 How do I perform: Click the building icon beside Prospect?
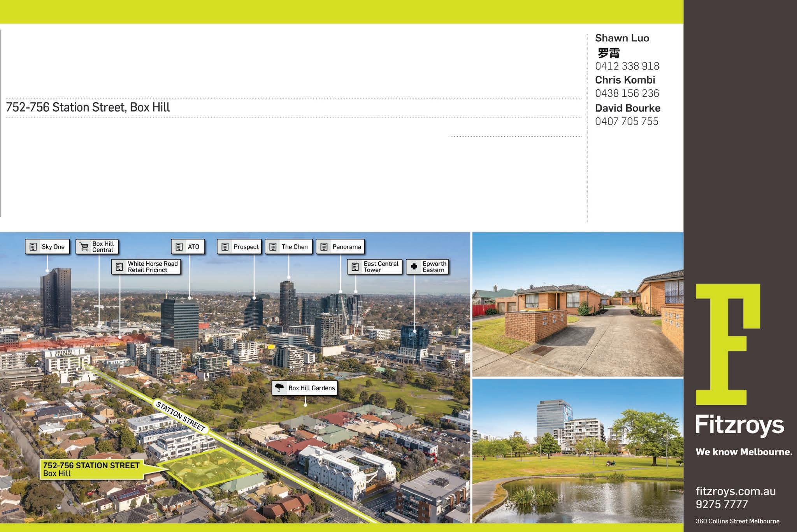point(225,247)
